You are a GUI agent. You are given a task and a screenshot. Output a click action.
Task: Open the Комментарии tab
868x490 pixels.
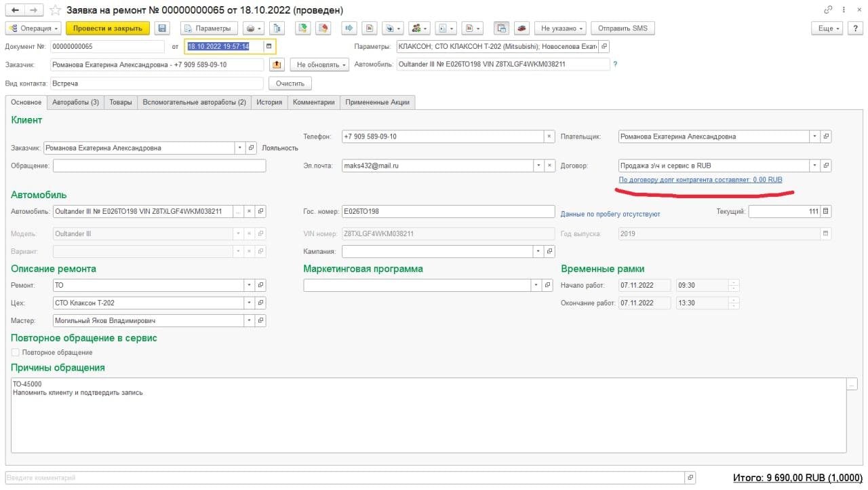pyautogui.click(x=313, y=102)
